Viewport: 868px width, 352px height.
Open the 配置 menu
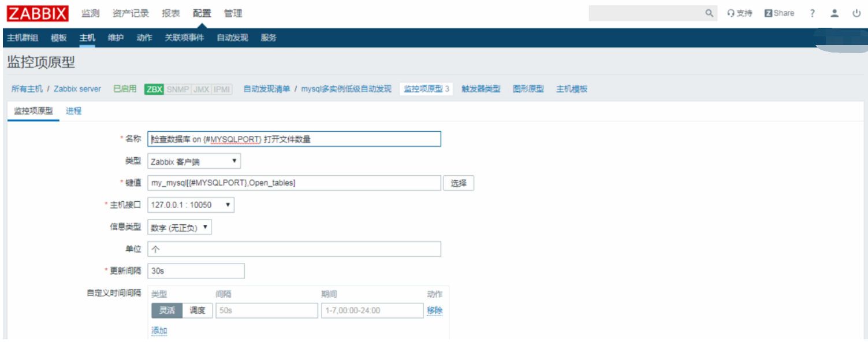pyautogui.click(x=202, y=13)
